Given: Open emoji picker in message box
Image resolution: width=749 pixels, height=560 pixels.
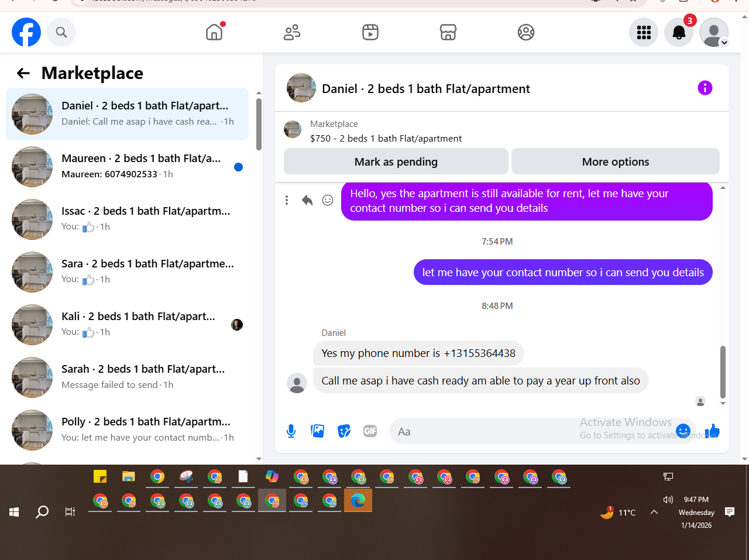Looking at the screenshot, I should [x=683, y=431].
